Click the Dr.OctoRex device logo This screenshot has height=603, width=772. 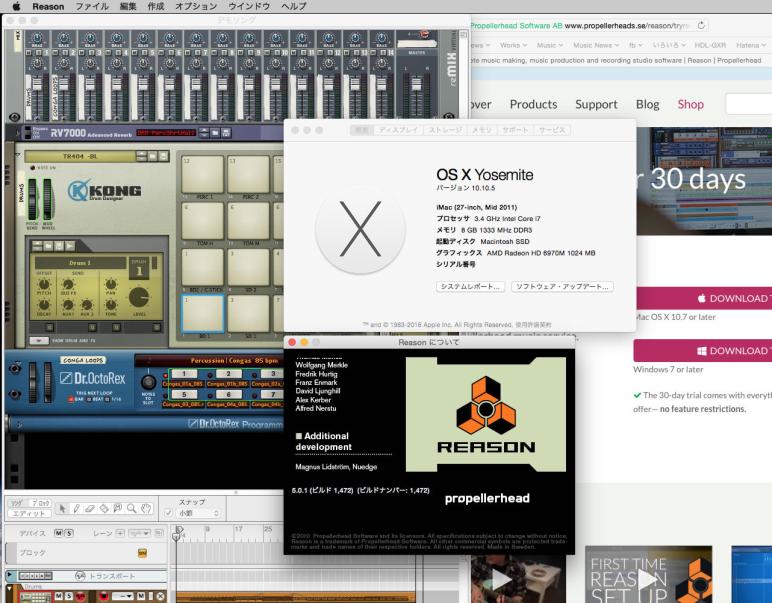click(93, 378)
